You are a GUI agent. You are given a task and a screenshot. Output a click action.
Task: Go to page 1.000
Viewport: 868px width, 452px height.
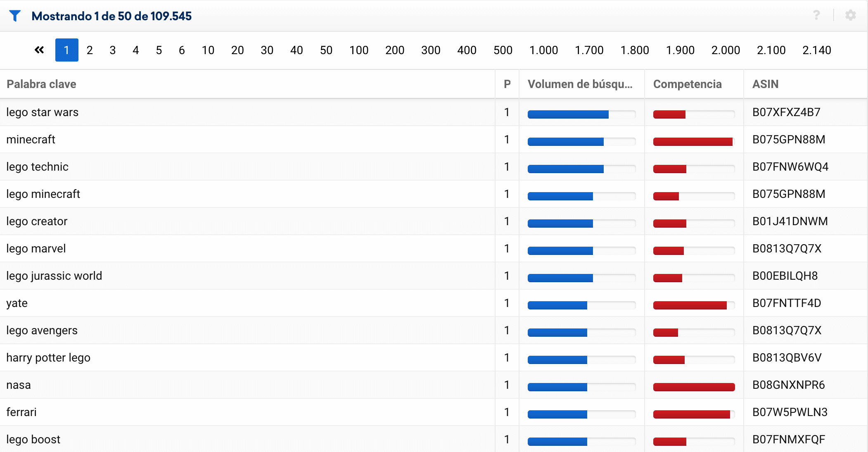tap(543, 50)
